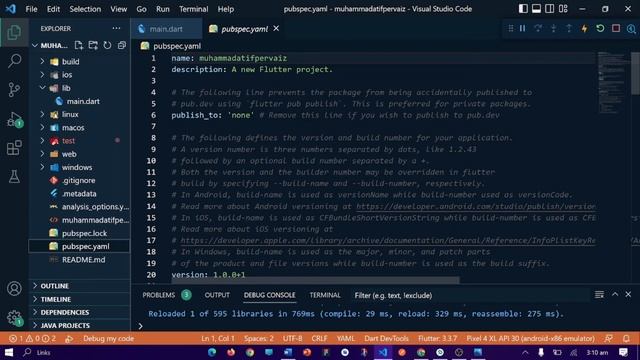Open the Source Control view
Screen dimensions: 640x360
click(x=14, y=89)
